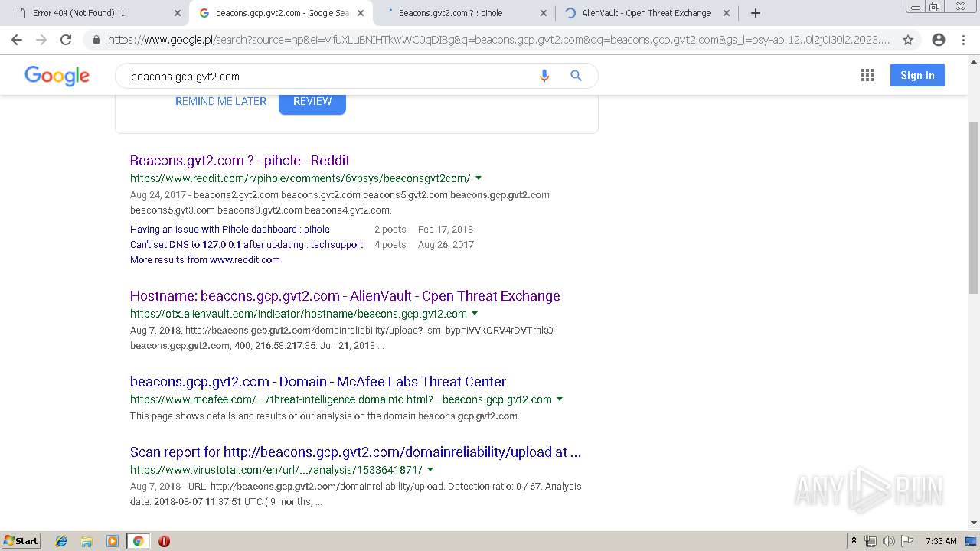
Task: Open File Explorer from taskbar
Action: tap(87, 541)
